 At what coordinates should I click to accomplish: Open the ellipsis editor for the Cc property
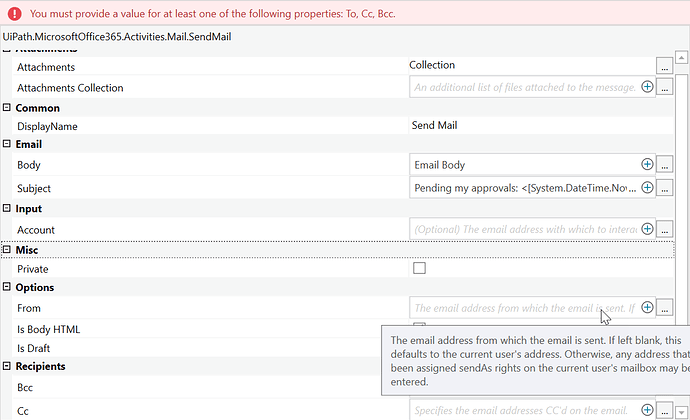click(666, 409)
